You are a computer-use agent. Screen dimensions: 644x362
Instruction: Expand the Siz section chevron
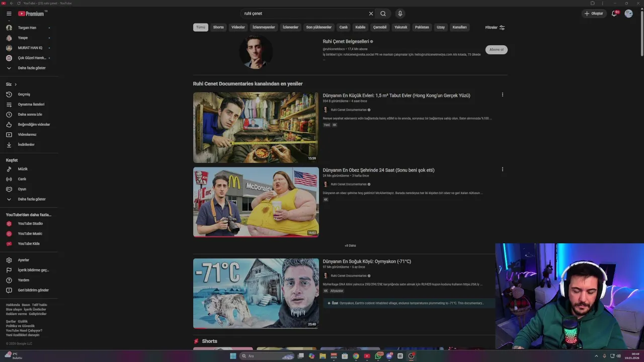point(16,84)
